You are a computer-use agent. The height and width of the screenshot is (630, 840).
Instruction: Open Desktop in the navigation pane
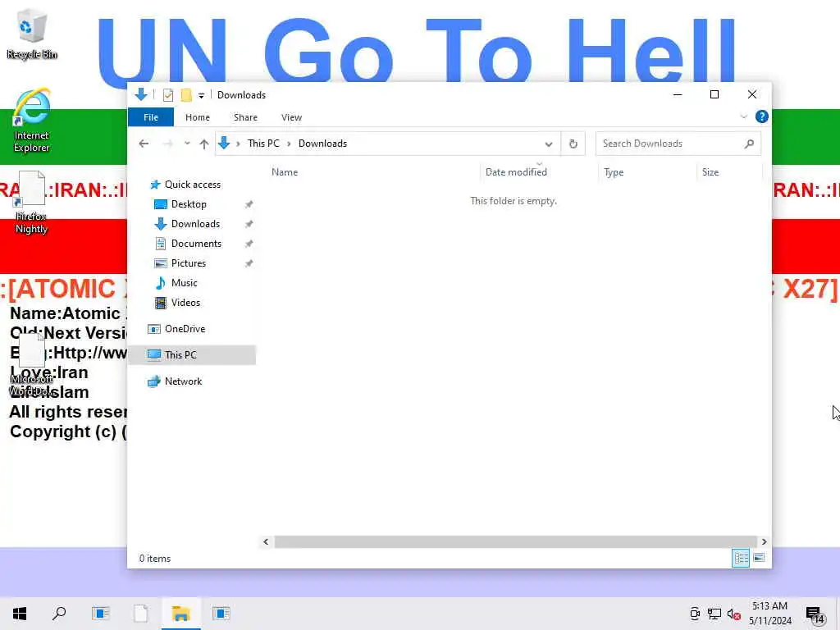[189, 204]
